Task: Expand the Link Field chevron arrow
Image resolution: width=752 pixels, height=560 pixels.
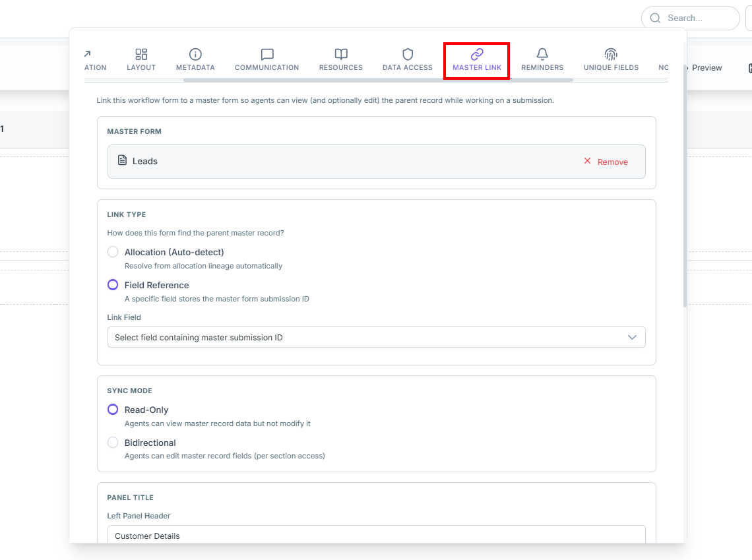Action: tap(632, 338)
